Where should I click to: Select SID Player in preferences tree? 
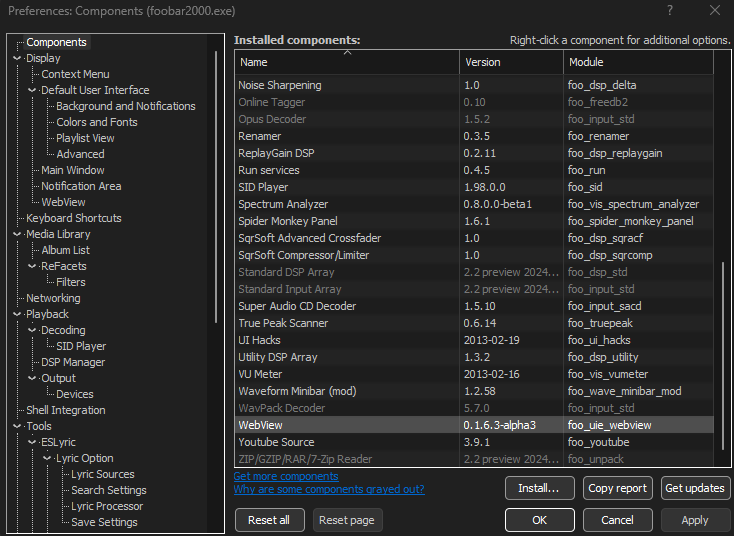[81, 346]
